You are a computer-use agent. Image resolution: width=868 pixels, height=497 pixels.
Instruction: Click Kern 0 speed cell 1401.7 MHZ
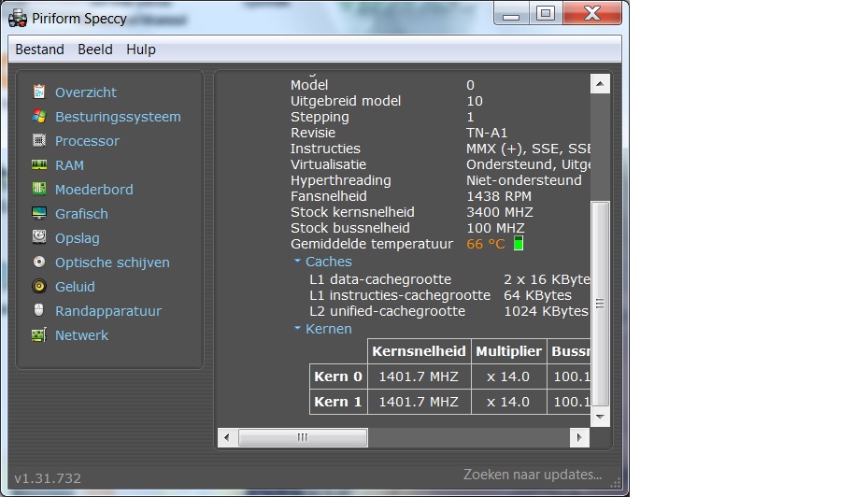click(x=420, y=376)
